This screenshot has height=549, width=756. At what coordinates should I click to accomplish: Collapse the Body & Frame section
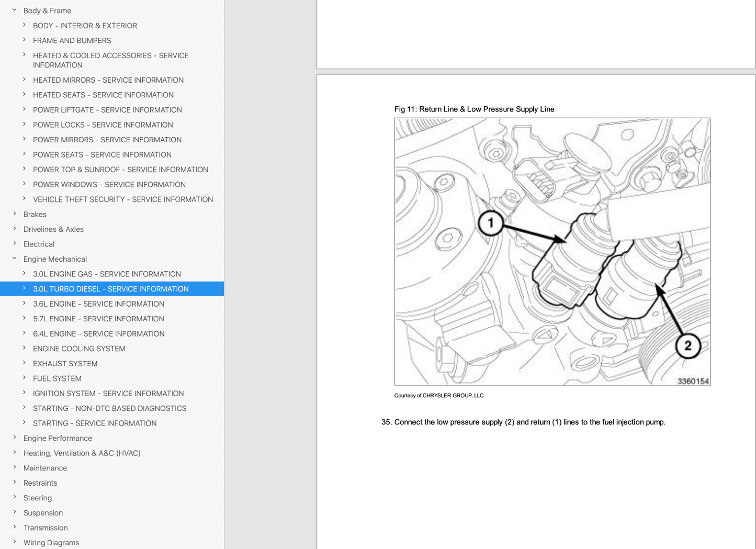(x=15, y=10)
